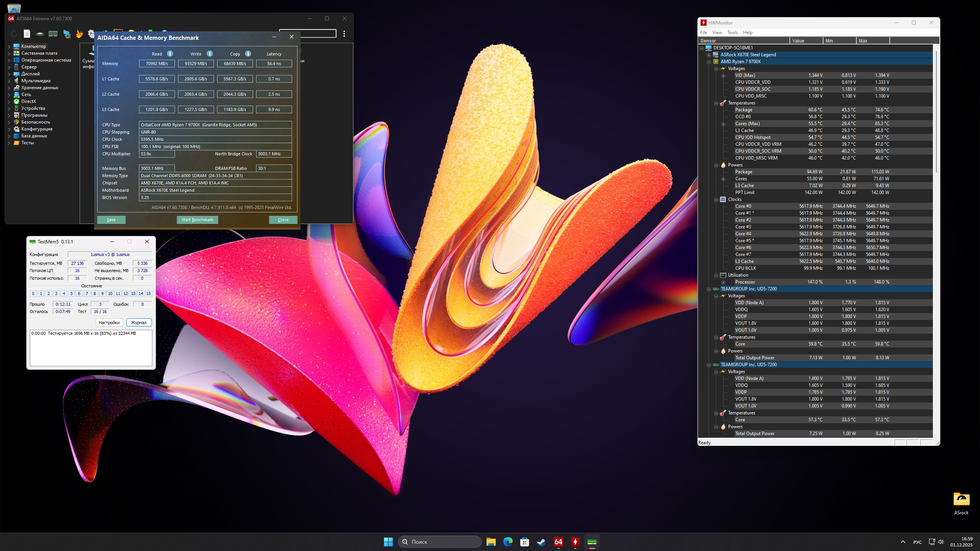This screenshot has width=980, height=551.
Task: Open the CPU chip tool in AIDA64 toolbar
Action: point(40,34)
